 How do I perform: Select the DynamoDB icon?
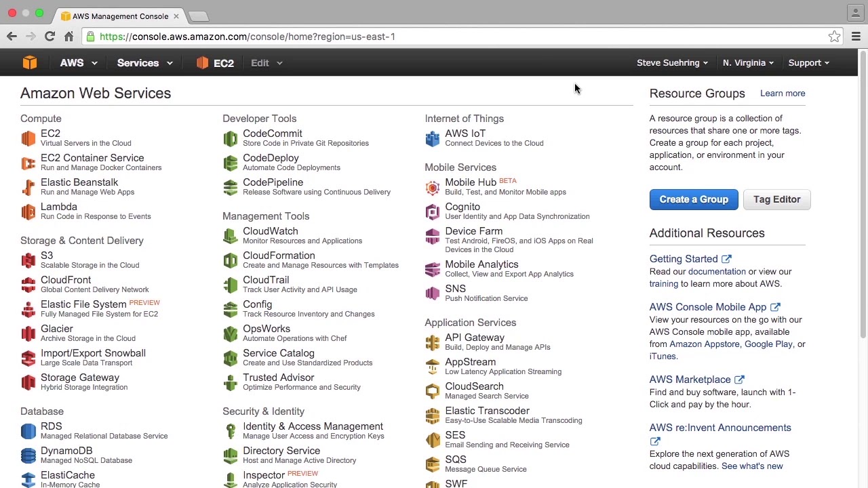coord(28,455)
